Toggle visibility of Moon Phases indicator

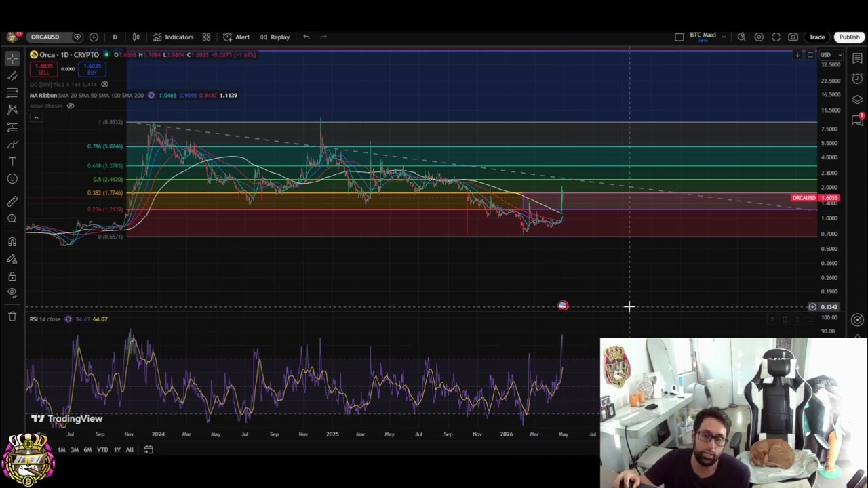pos(70,106)
